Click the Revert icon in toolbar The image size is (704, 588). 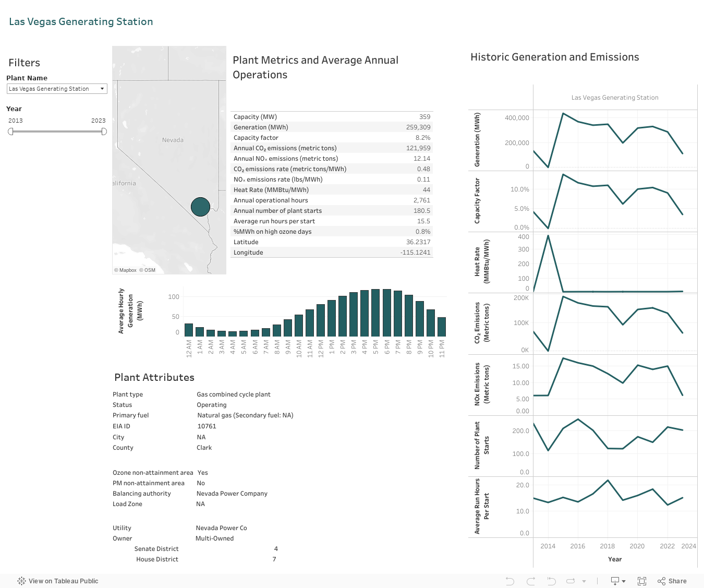551,581
